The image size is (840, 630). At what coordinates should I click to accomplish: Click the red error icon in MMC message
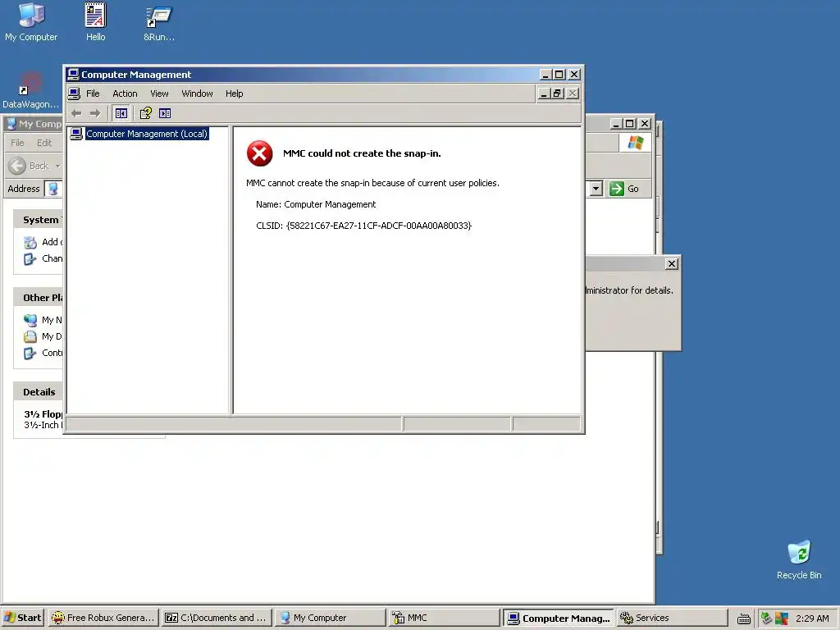260,153
